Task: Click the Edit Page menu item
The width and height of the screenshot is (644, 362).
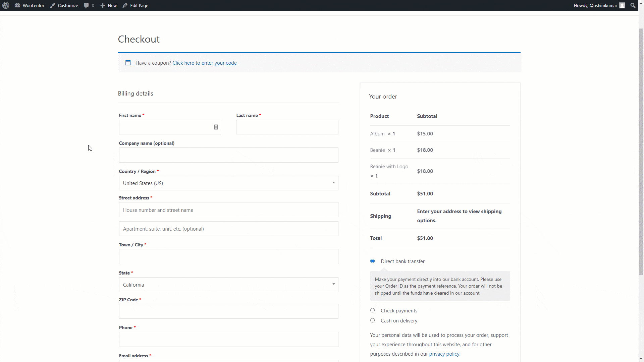Action: [139, 5]
